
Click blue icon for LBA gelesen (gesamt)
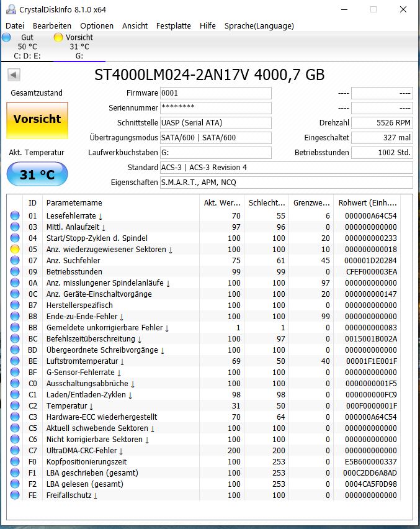pos(15,484)
